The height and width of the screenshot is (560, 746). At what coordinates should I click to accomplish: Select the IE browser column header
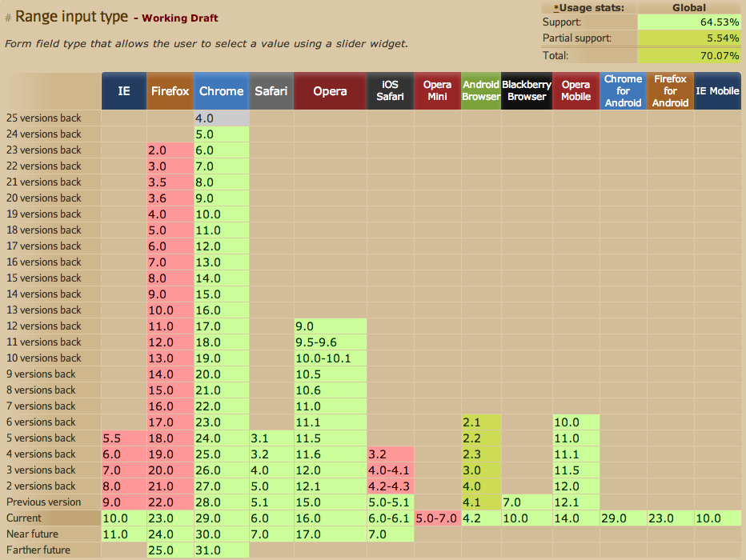pyautogui.click(x=124, y=90)
